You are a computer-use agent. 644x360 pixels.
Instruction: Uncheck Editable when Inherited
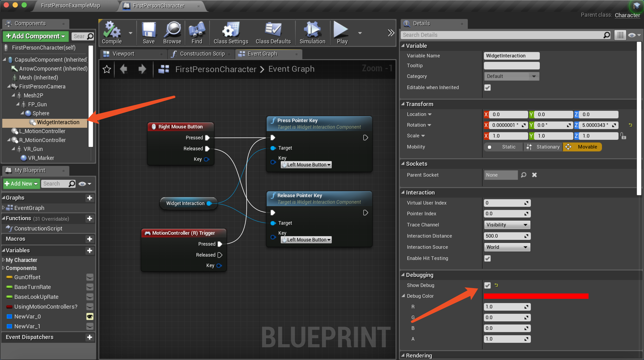487,87
